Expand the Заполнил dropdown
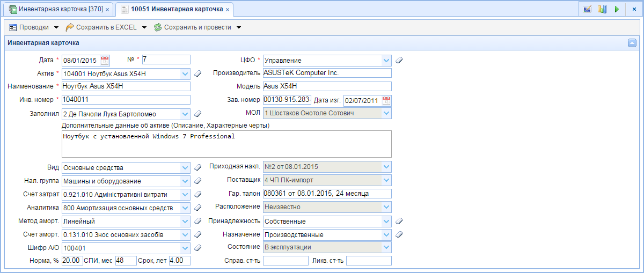The height and width of the screenshot is (273, 644). click(186, 114)
